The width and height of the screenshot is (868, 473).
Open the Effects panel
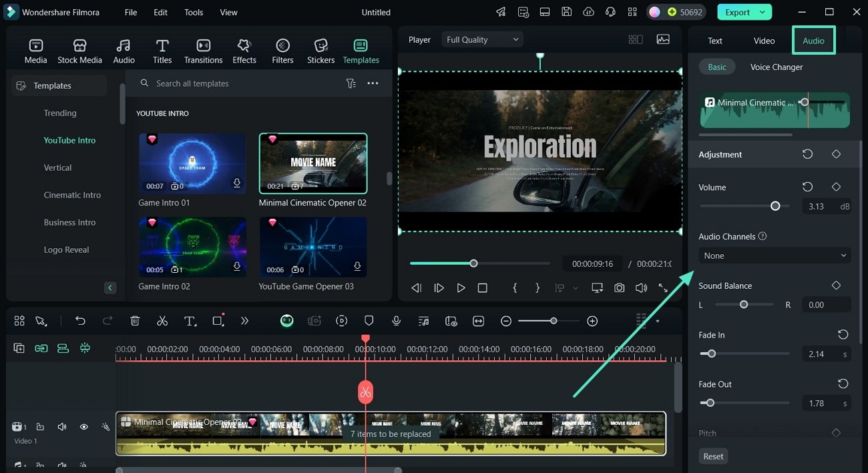[244, 51]
